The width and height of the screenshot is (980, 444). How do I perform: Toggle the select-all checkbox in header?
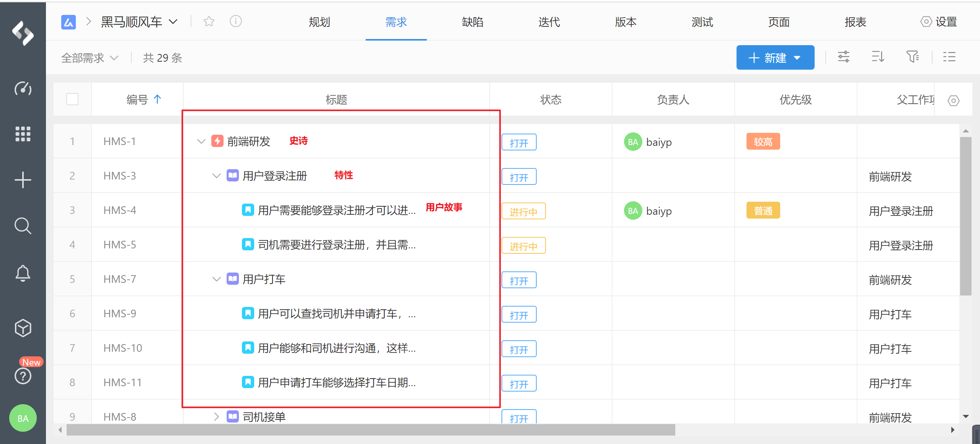click(x=72, y=100)
